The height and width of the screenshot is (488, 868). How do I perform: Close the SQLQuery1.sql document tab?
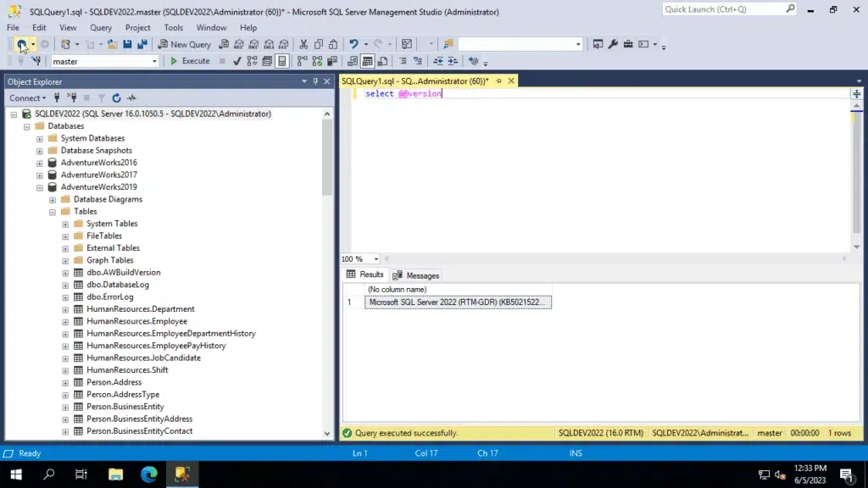point(511,80)
